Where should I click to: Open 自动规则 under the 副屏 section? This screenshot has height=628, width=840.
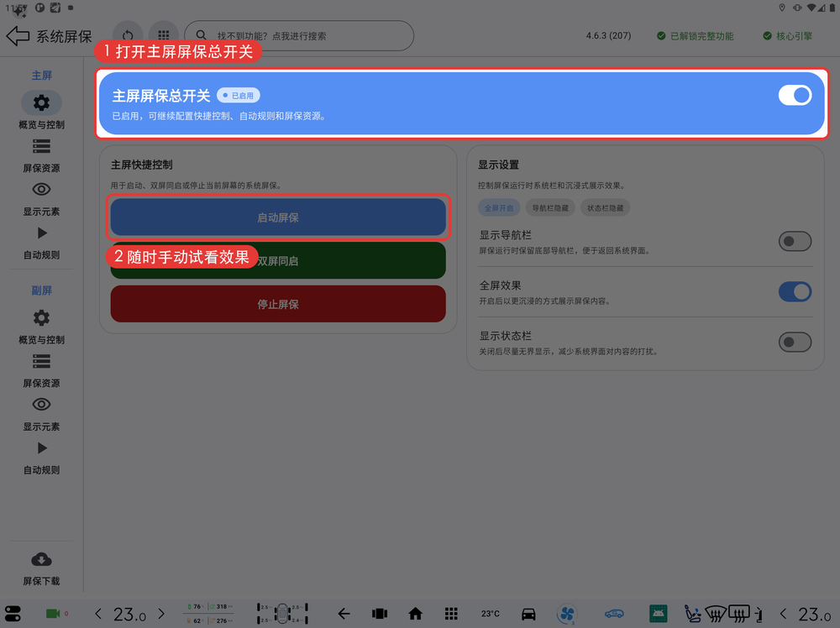(x=41, y=458)
